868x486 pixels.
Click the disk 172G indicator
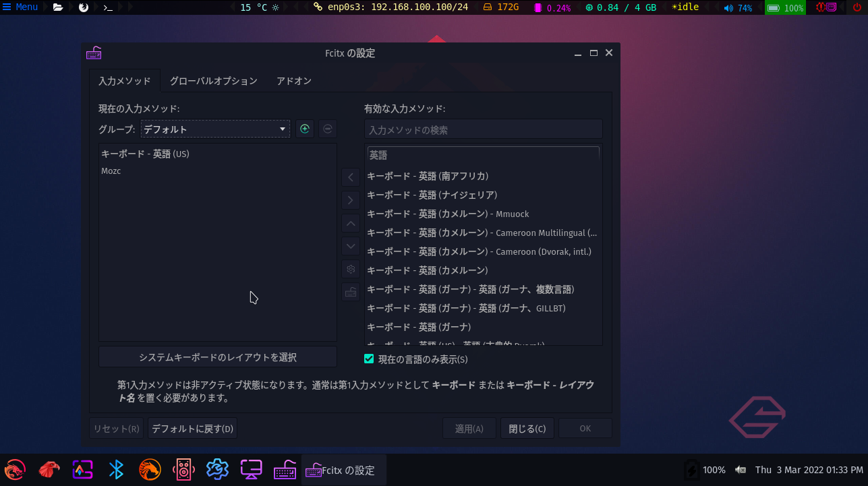[501, 7]
